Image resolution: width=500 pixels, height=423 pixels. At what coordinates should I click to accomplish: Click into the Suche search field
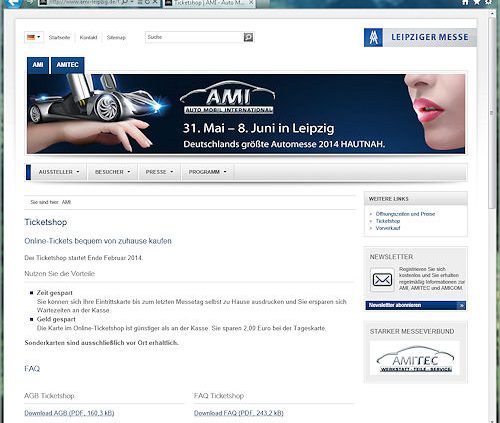coord(195,37)
